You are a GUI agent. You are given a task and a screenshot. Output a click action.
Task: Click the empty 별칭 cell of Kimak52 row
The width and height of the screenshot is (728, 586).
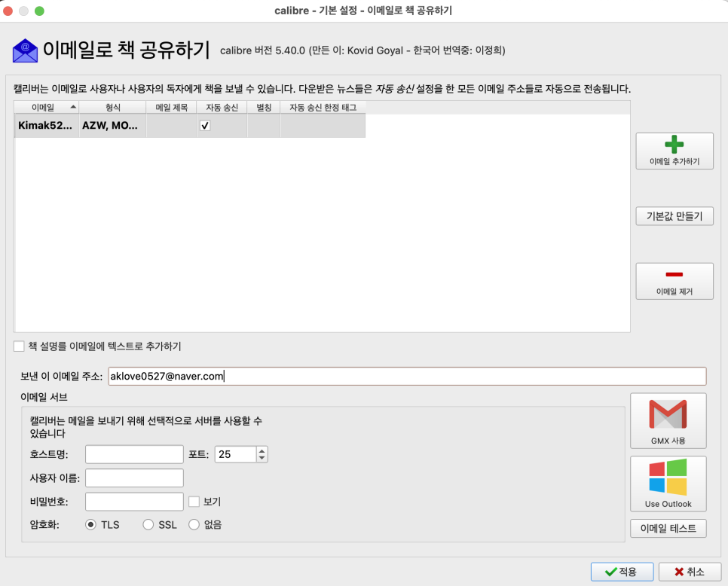[x=264, y=125]
